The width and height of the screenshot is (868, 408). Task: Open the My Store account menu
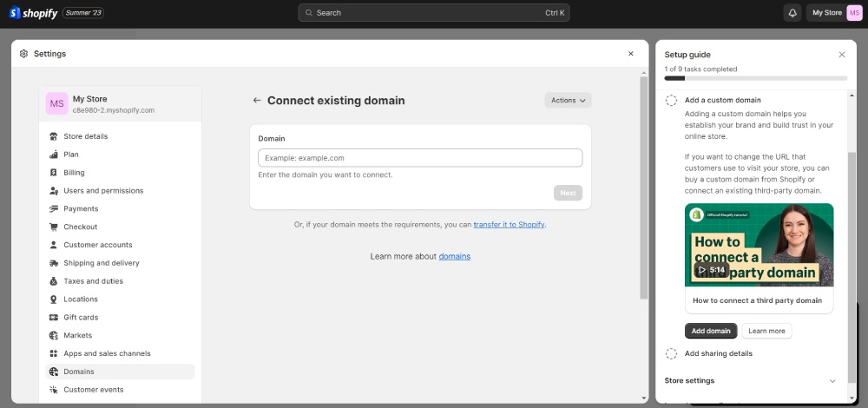click(x=834, y=13)
